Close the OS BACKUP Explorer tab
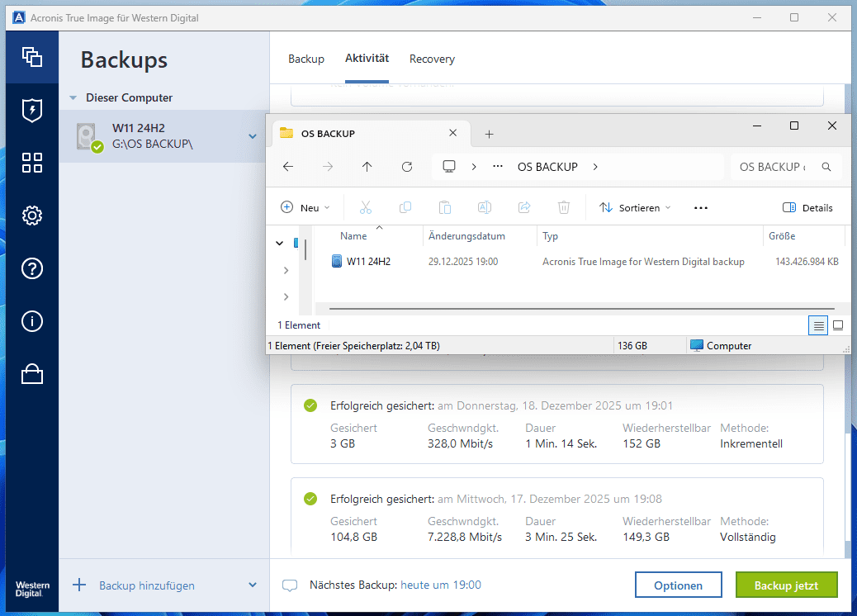The image size is (857, 616). click(452, 133)
